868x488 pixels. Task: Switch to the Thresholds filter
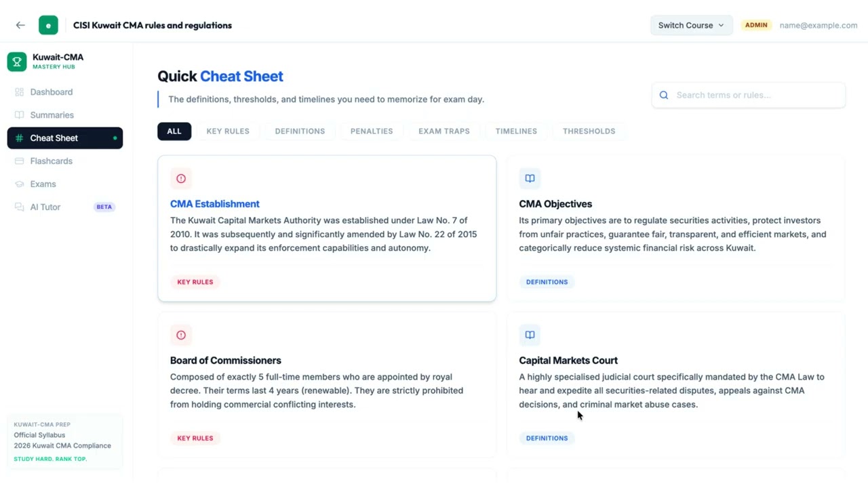click(x=589, y=131)
